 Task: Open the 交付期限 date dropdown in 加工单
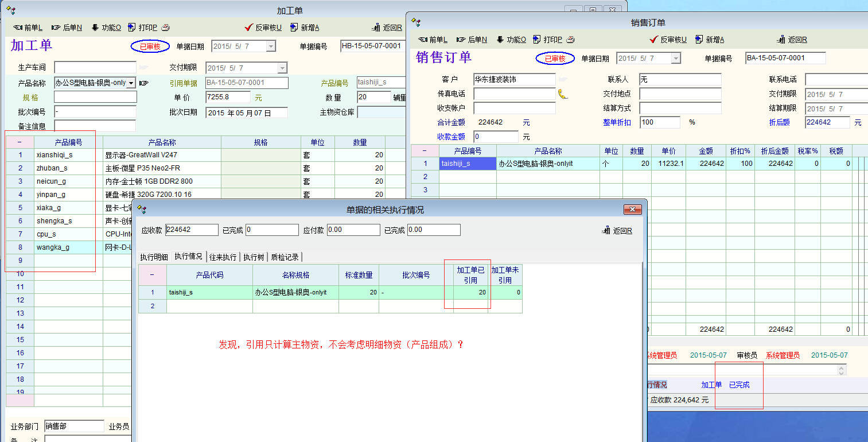(x=282, y=68)
